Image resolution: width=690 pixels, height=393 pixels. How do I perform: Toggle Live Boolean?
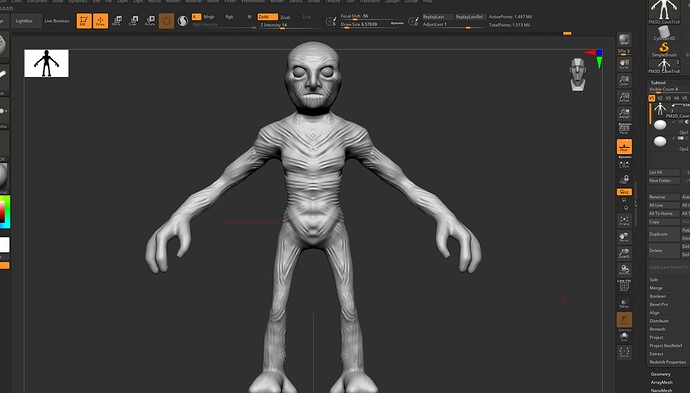pyautogui.click(x=57, y=21)
